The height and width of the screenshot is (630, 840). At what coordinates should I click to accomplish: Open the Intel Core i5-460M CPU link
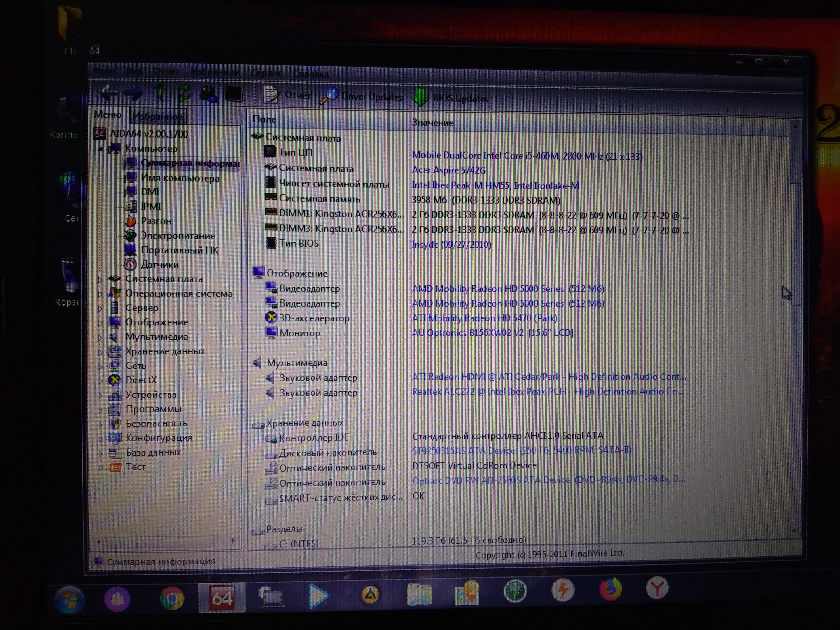pos(527,156)
